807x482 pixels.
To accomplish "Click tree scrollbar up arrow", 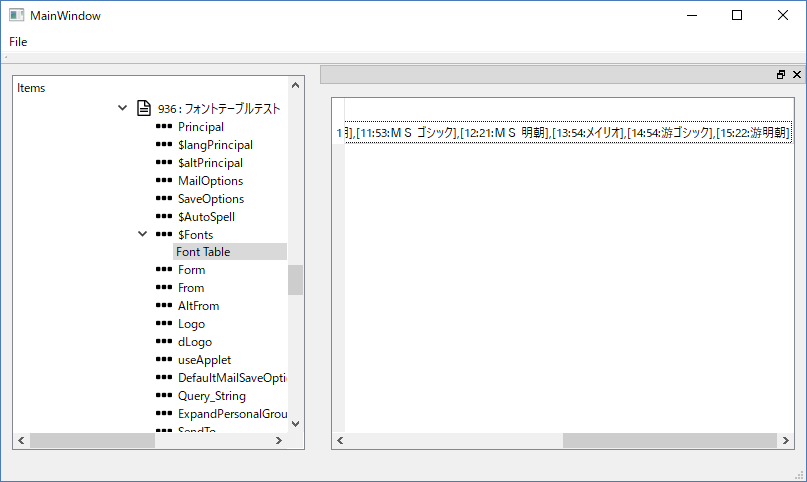I will pyautogui.click(x=295, y=85).
